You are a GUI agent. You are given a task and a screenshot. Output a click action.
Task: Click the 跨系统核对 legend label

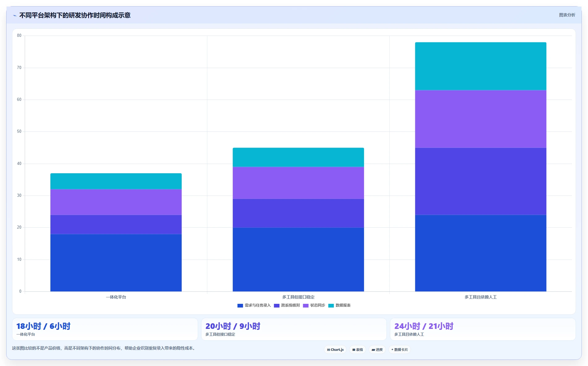click(x=290, y=305)
